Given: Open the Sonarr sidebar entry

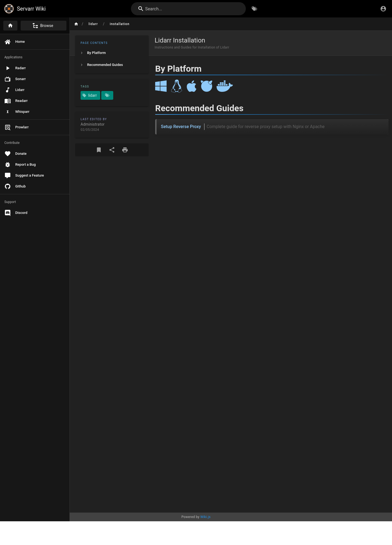Looking at the screenshot, I should (35, 79).
